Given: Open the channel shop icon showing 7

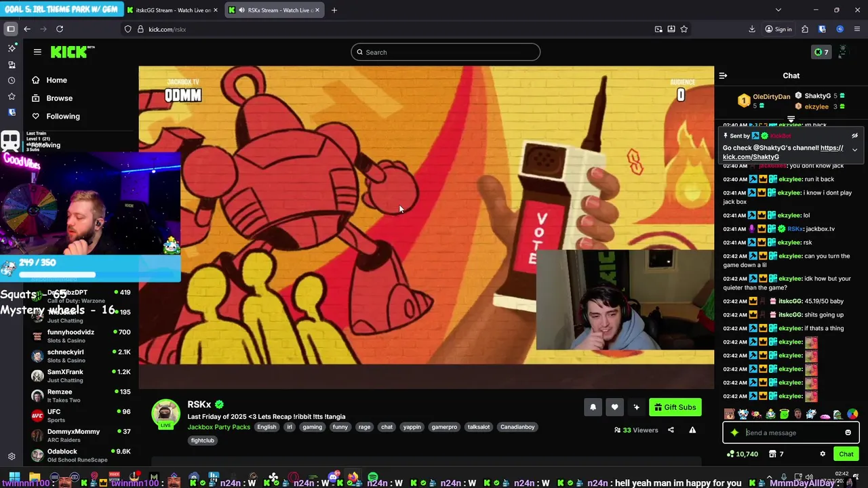Looking at the screenshot, I should pyautogui.click(x=776, y=454).
